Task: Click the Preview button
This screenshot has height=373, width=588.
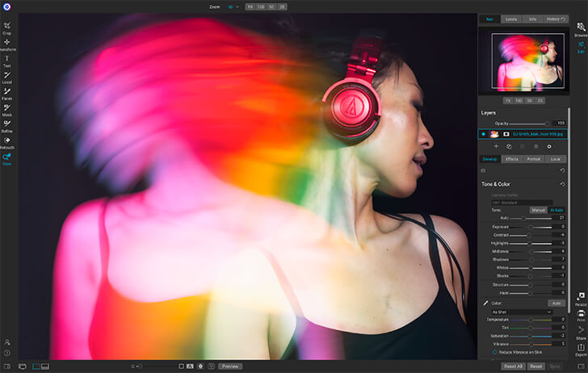Action: click(x=230, y=367)
